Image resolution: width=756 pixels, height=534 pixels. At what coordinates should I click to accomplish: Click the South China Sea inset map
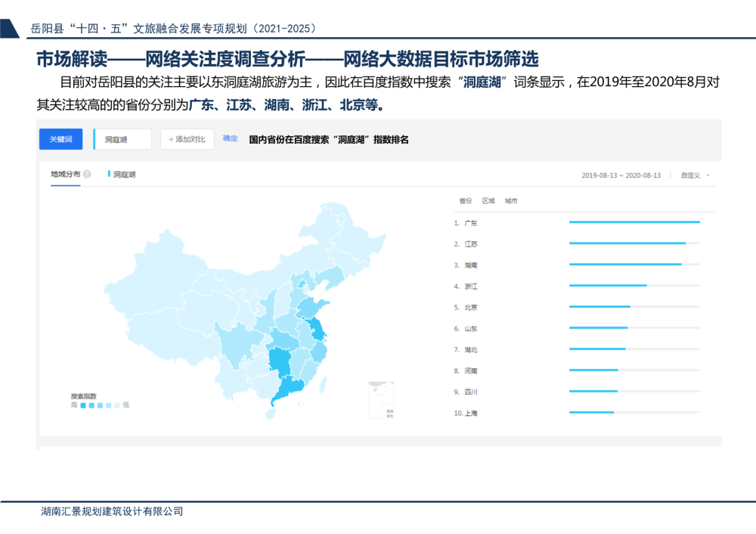click(381, 400)
